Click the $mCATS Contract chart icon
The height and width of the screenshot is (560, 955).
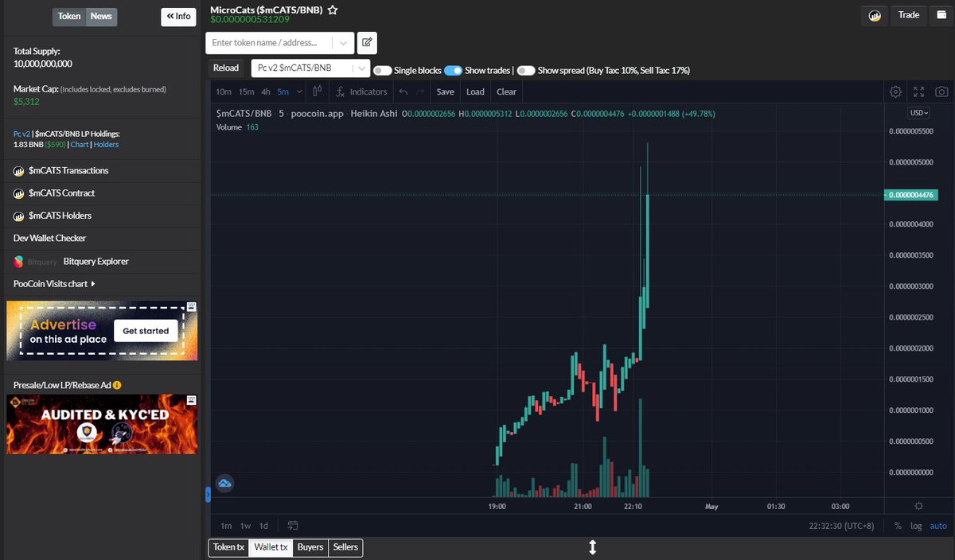[19, 193]
